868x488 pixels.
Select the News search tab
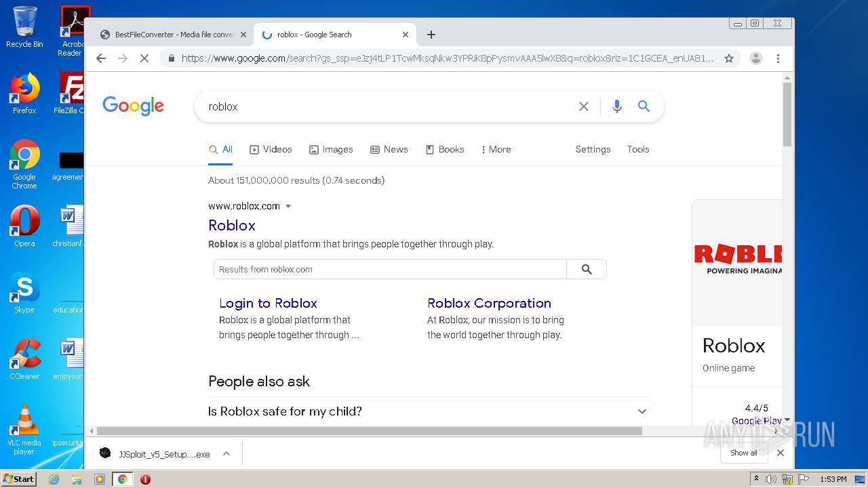(x=389, y=149)
